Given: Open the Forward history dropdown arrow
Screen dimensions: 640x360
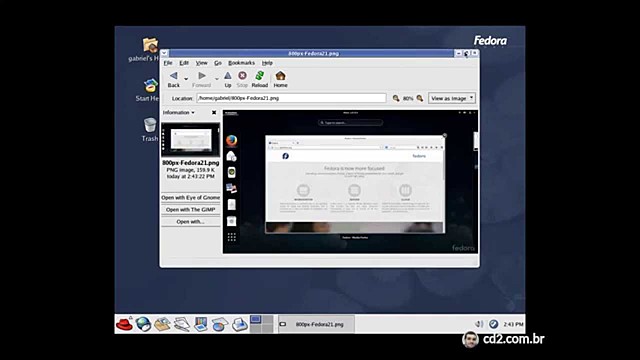Looking at the screenshot, I should pos(217,78).
